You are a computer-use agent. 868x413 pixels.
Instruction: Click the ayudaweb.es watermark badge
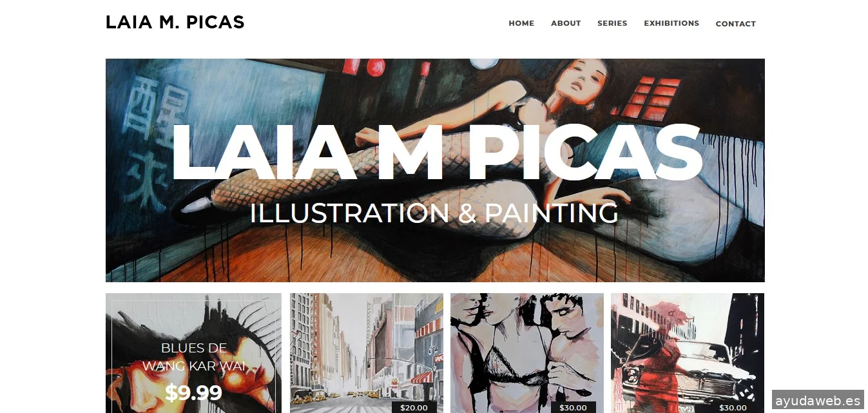[818, 399]
